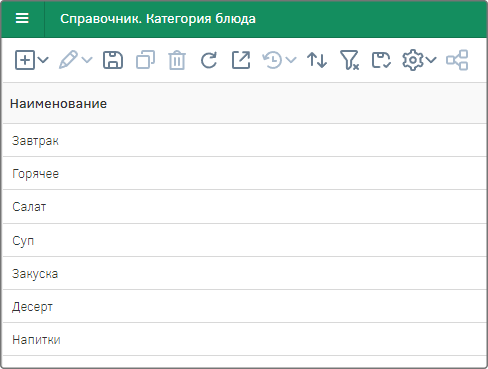This screenshot has height=369, width=488.
Task: Expand the edit pencil dropdown arrow
Action: [x=87, y=60]
